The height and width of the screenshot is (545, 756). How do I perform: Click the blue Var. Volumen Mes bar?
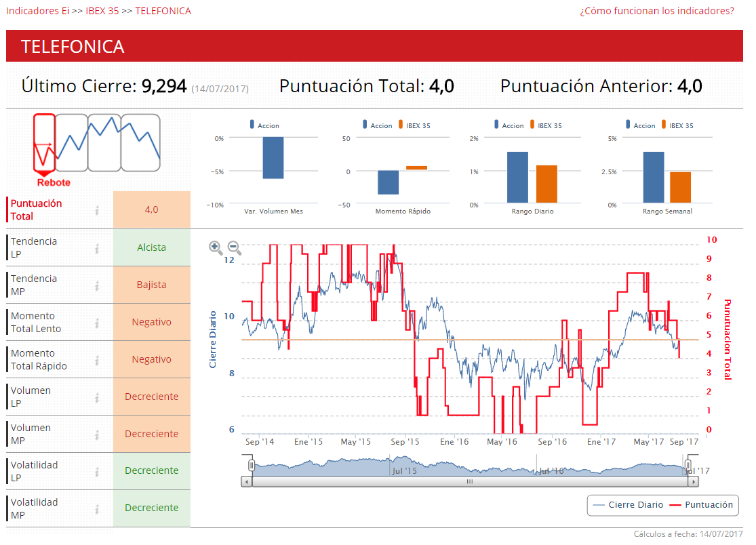pos(273,158)
